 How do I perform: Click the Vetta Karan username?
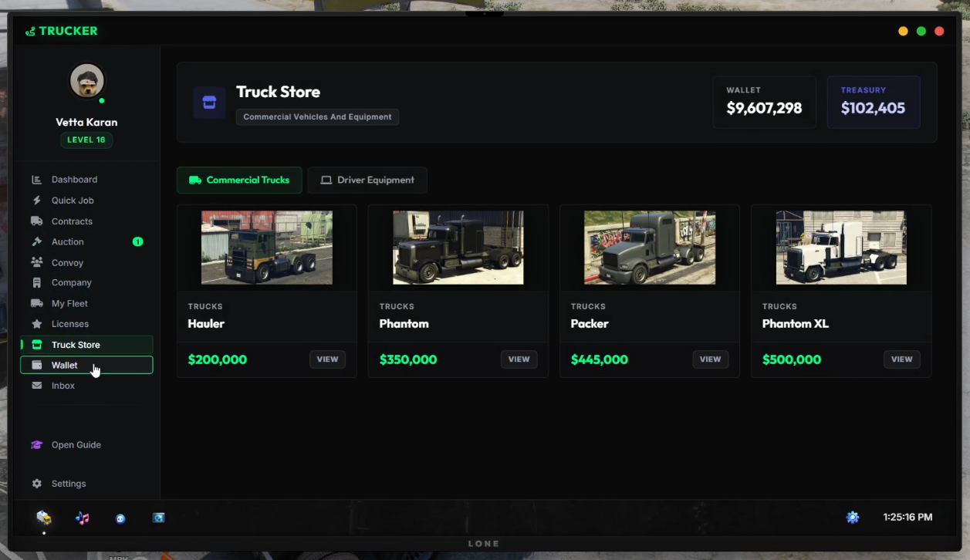pos(86,122)
